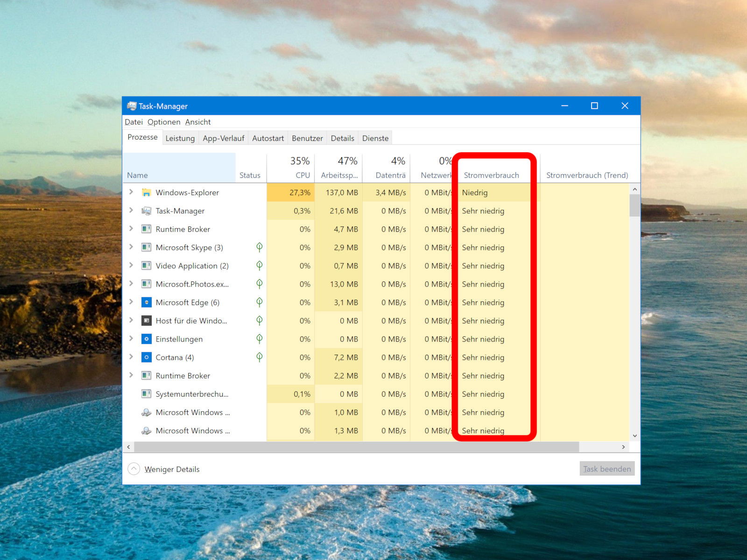Switch to the Leistung tab
The width and height of the screenshot is (747, 560).
click(180, 138)
